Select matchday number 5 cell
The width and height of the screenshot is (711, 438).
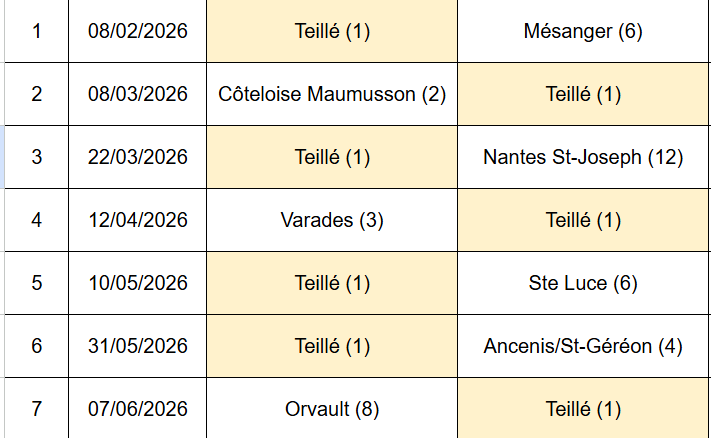pyautogui.click(x=37, y=283)
